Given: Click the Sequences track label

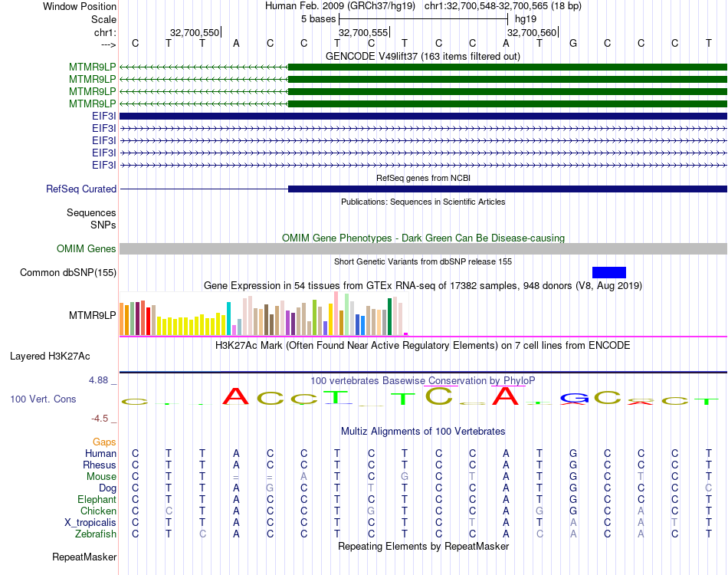Looking at the screenshot, I should pyautogui.click(x=91, y=212).
